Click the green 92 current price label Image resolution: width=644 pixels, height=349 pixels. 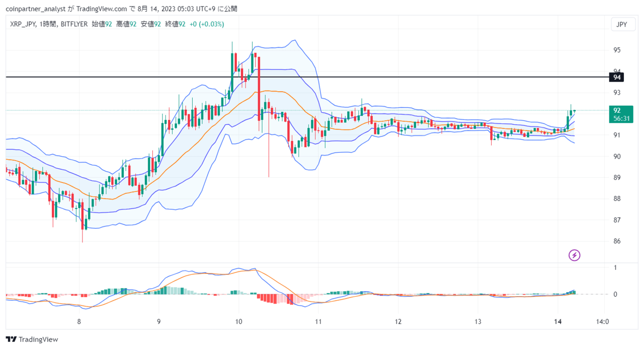point(617,110)
